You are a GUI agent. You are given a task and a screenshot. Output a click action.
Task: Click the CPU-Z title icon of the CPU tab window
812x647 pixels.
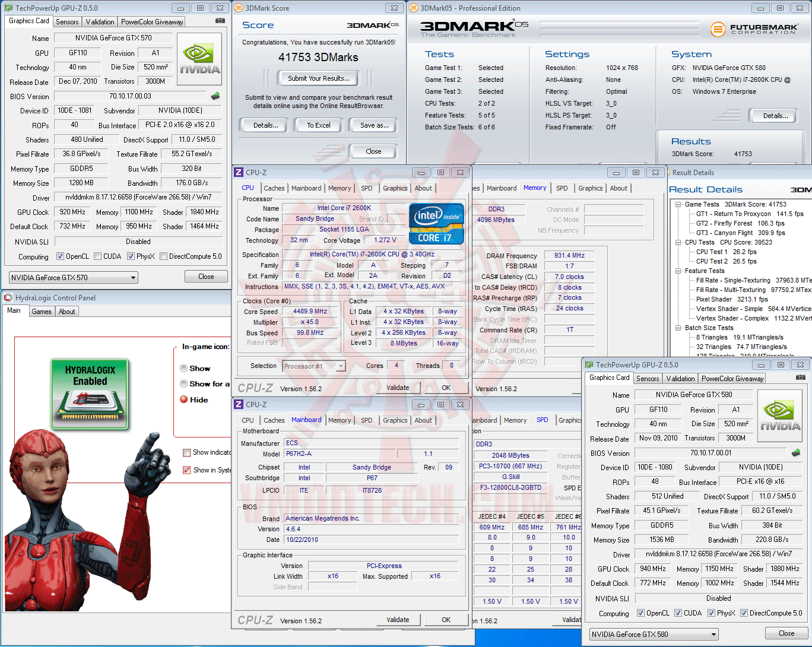239,172
